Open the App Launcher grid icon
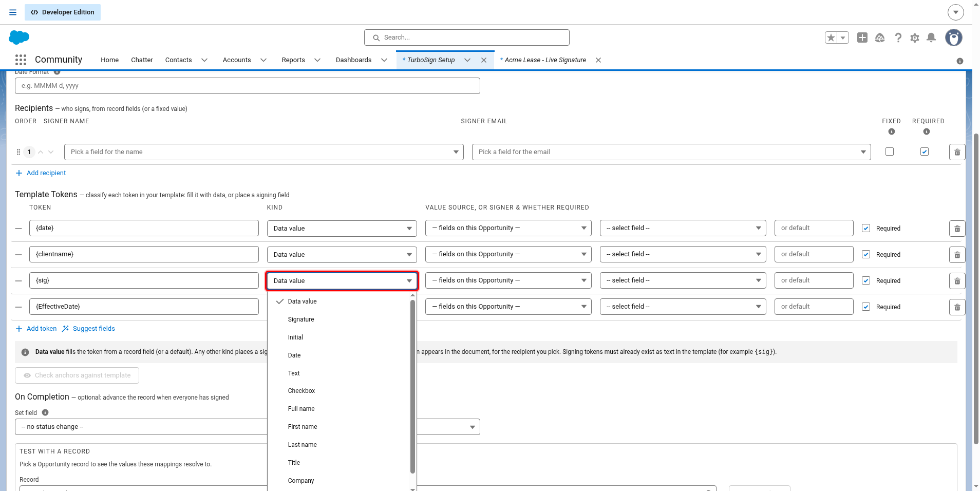This screenshot has width=980, height=491. pyautogui.click(x=21, y=60)
